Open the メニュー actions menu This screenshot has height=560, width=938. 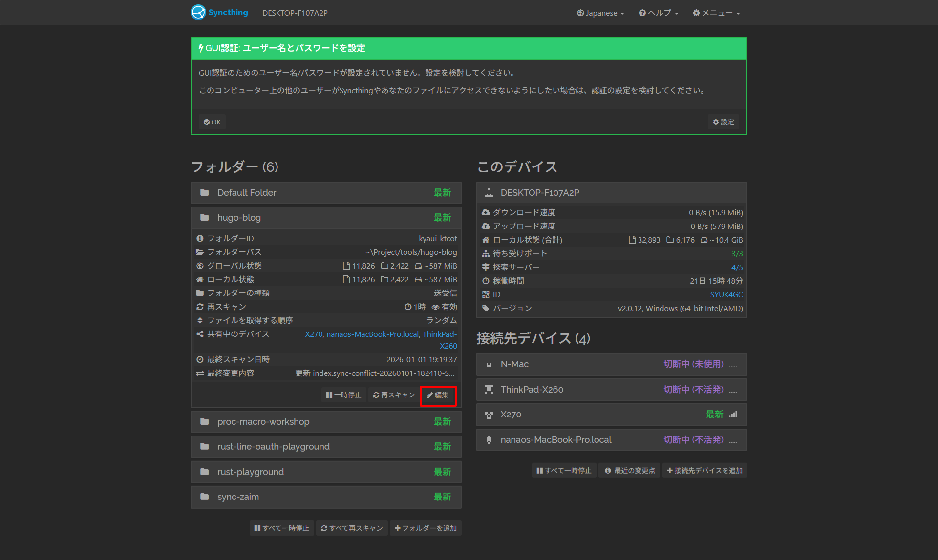[716, 13]
